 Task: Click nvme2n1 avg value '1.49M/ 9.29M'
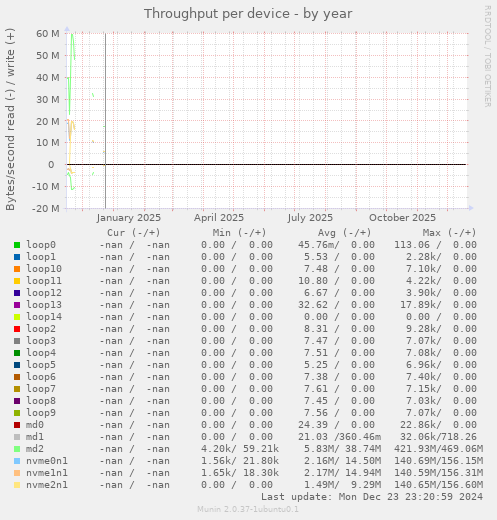tap(342, 485)
